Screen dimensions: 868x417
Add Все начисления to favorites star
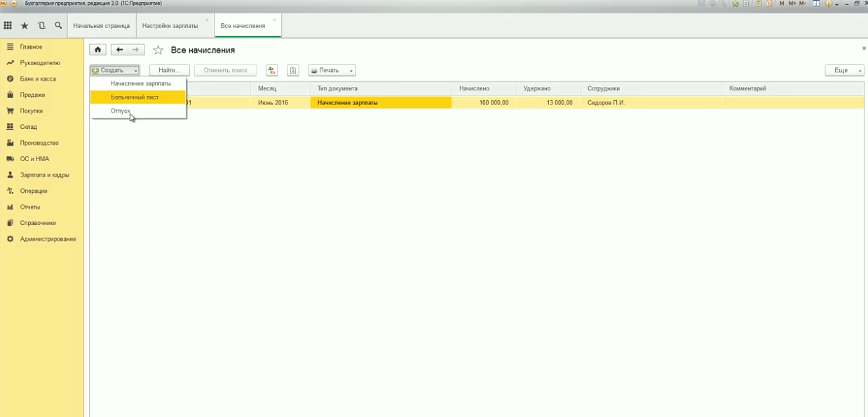pos(158,50)
